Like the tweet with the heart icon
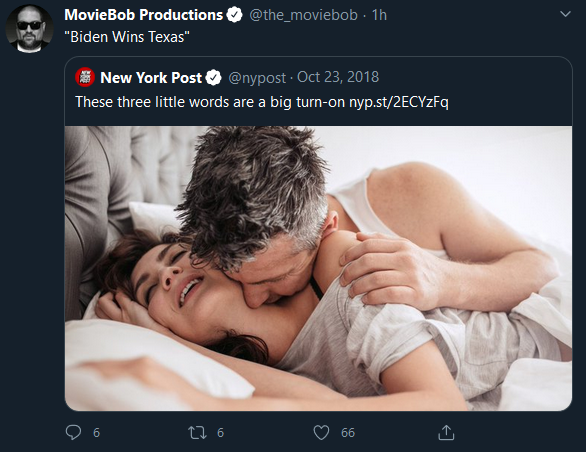 (x=321, y=433)
